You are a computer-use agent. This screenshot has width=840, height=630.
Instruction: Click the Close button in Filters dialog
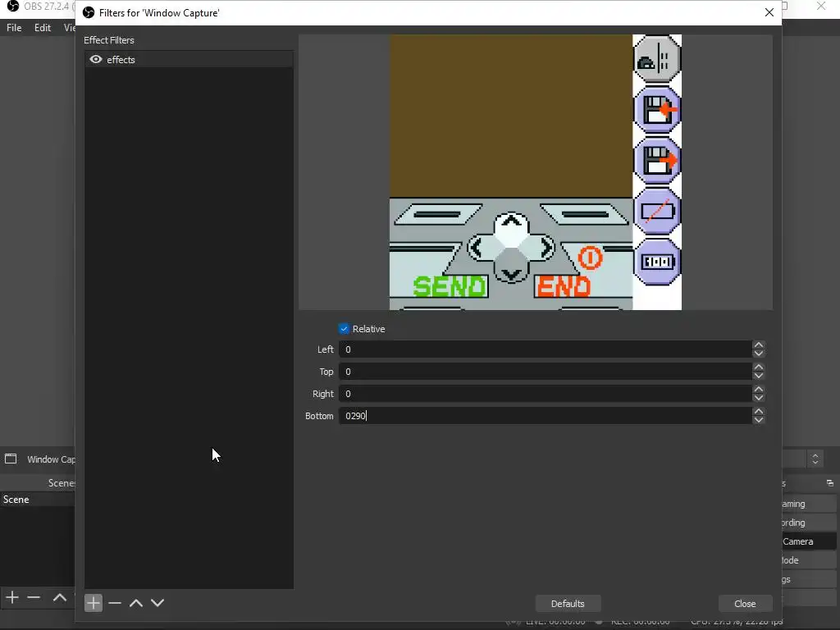coord(745,604)
